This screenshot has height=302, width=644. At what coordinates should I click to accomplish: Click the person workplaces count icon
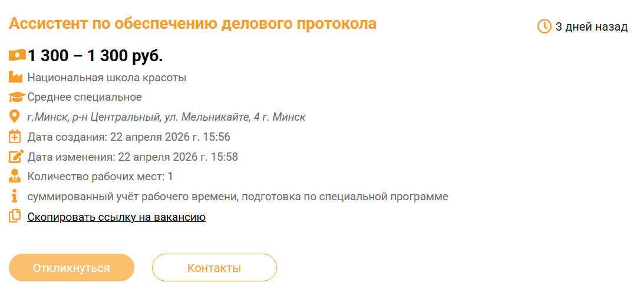pos(15,176)
